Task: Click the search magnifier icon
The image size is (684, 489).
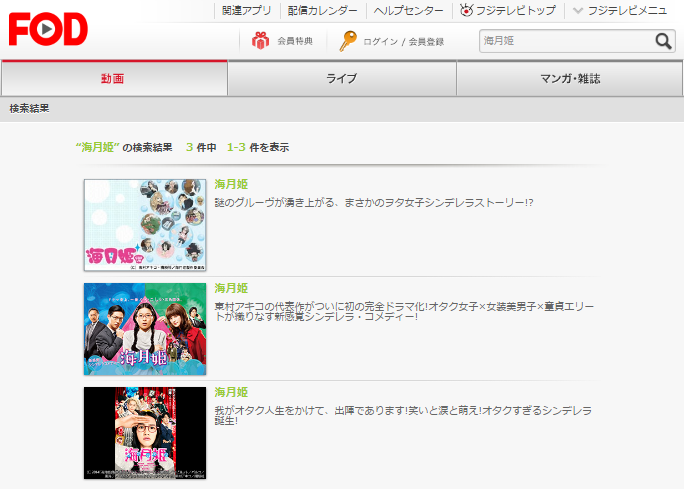Action: point(664,41)
